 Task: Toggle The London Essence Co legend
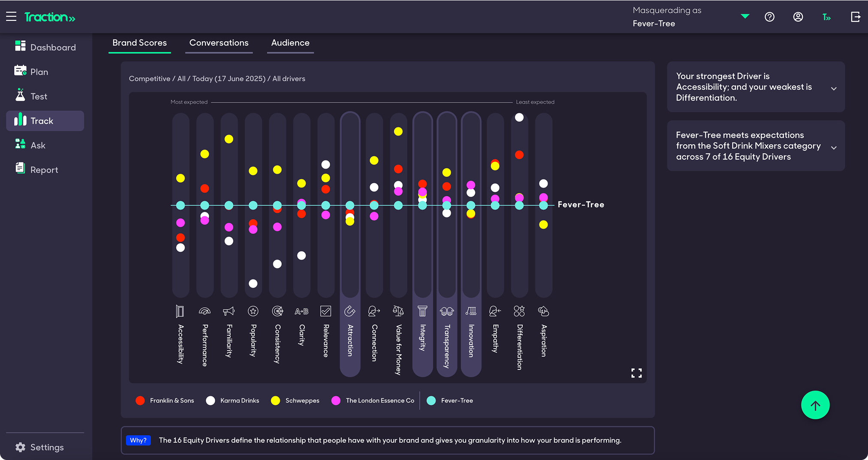pos(373,400)
